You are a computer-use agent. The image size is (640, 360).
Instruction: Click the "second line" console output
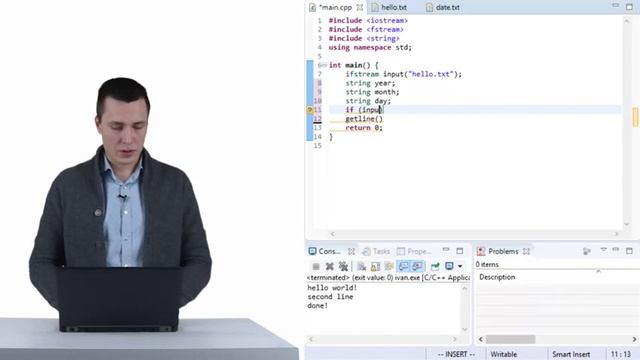tap(330, 297)
